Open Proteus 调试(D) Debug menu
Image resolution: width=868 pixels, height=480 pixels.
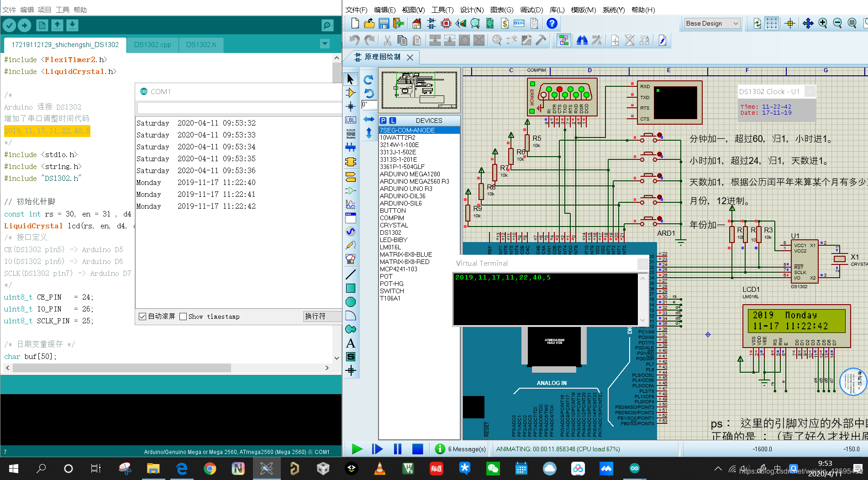tap(531, 10)
